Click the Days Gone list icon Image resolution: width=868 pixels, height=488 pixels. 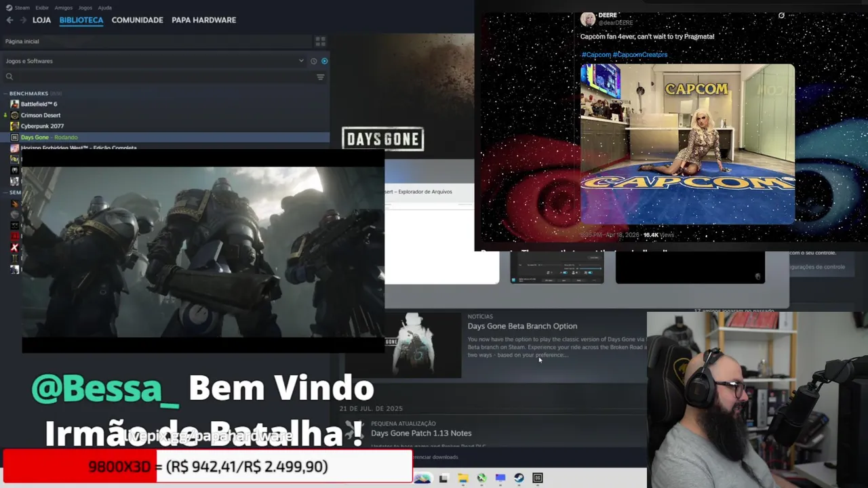(14, 138)
